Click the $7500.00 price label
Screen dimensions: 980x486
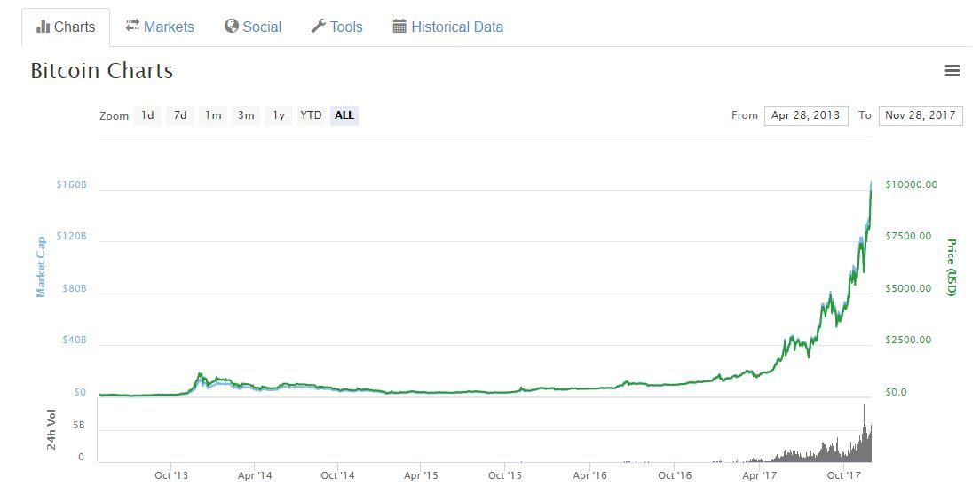(909, 236)
